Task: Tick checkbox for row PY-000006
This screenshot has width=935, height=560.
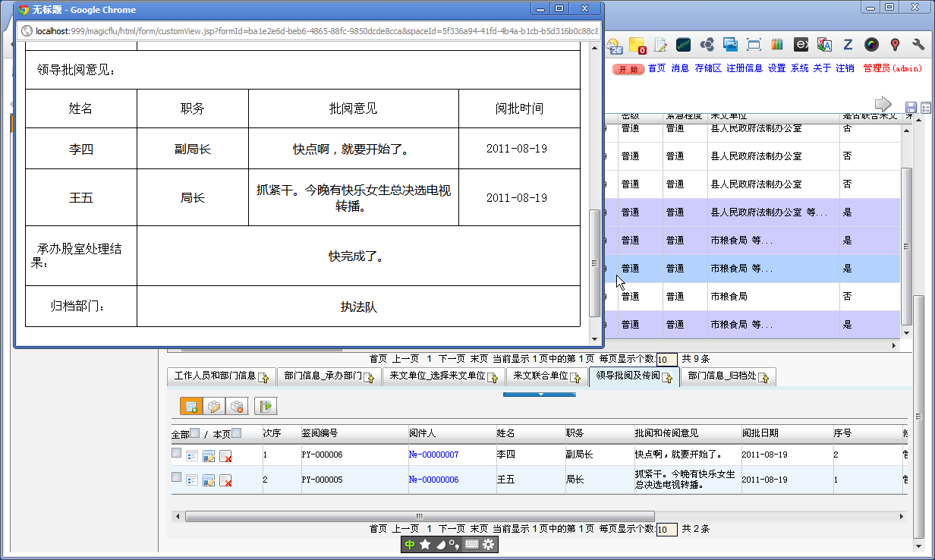Action: coord(176,453)
